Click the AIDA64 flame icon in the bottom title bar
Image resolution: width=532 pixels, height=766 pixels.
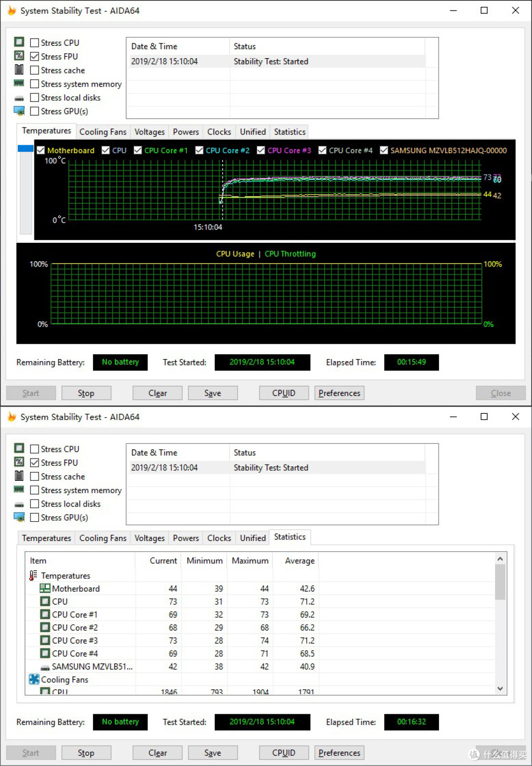[x=11, y=417]
